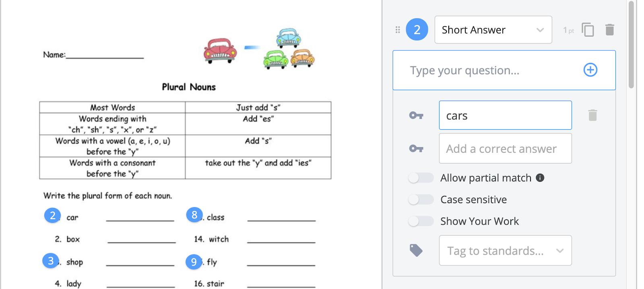
Task: Click the Add a correct answer field
Action: pos(505,149)
